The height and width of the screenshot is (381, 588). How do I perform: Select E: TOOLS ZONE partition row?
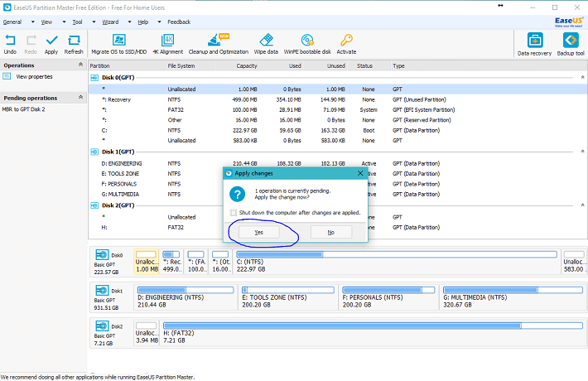[x=338, y=174]
